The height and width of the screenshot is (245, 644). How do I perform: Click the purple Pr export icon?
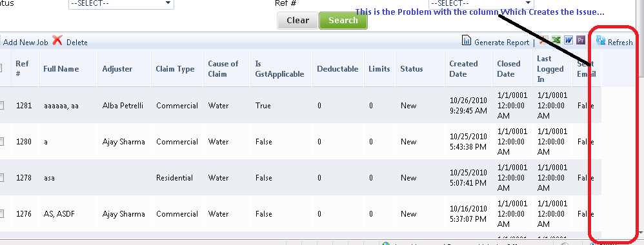pyautogui.click(x=581, y=40)
